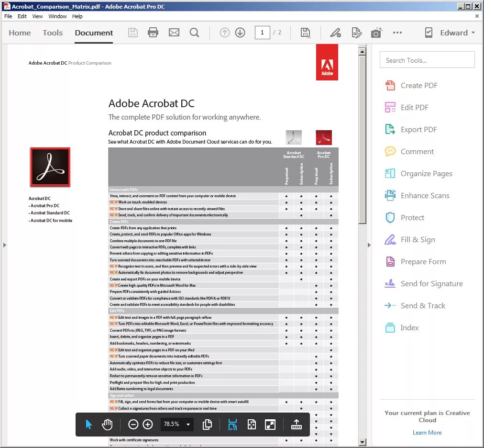Click the document scrollbar down arrow
Screen dimensions: 484x448
point(363,442)
